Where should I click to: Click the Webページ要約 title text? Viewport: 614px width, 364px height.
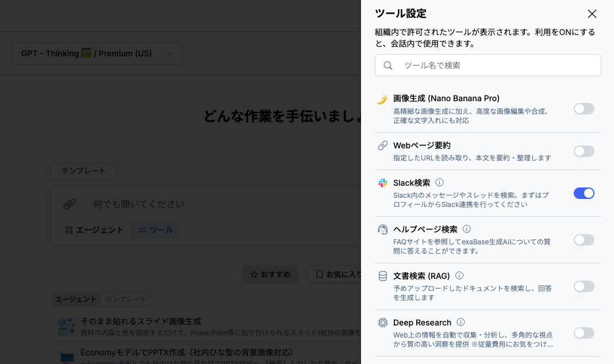point(422,145)
